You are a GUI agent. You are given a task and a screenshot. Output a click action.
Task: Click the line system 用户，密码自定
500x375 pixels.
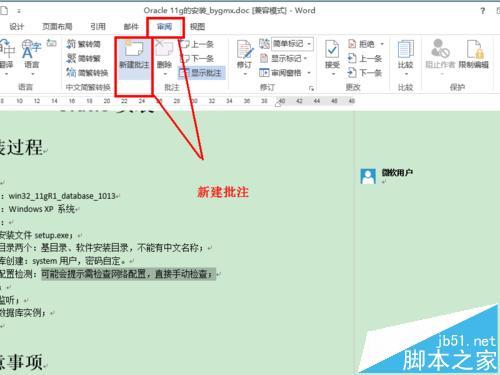63,261
